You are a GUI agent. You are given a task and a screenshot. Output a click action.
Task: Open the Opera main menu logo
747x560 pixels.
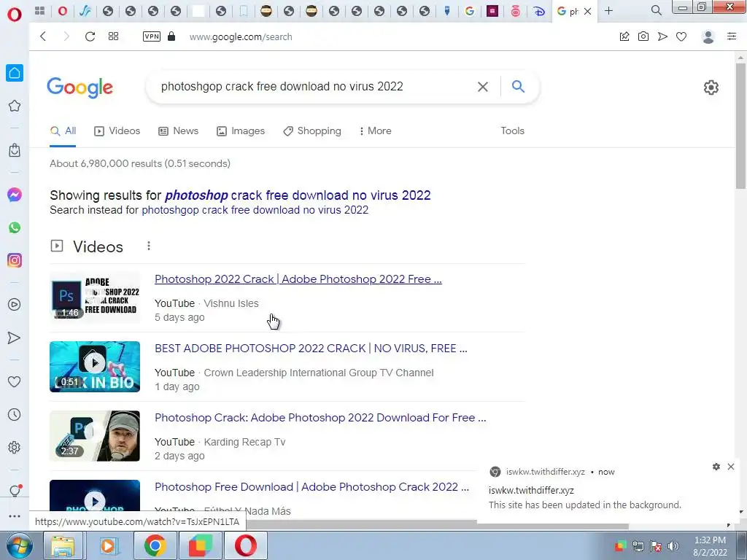coord(15,15)
